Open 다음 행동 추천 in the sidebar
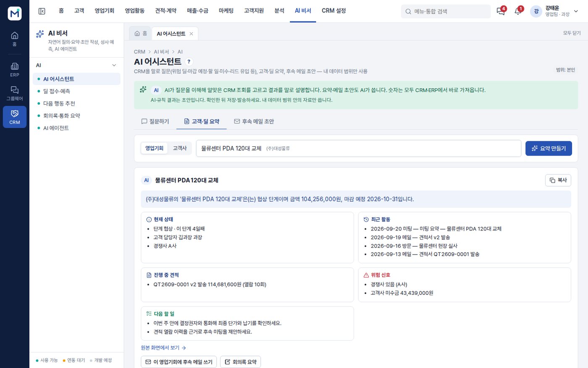588x368 pixels. 77,103
